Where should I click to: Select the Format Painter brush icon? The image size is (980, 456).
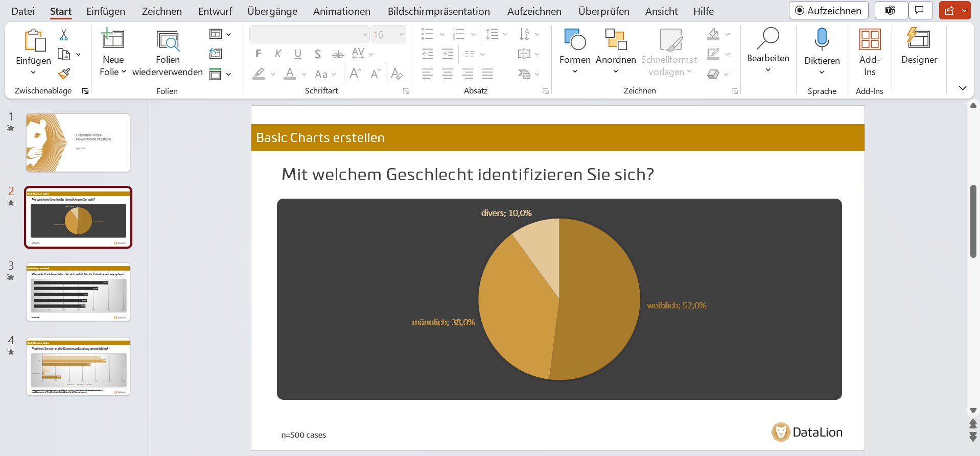(x=64, y=74)
